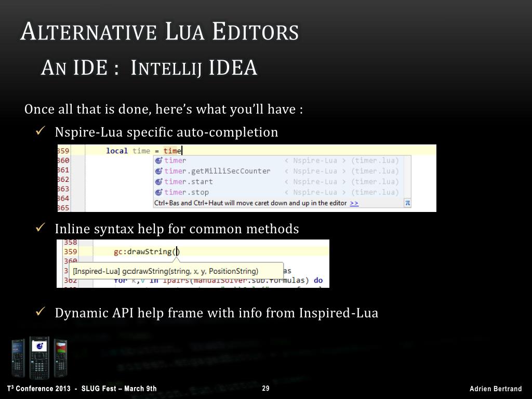532x399 pixels.
Task: Click line number 359 in upper editor gutter
Action: click(63, 151)
